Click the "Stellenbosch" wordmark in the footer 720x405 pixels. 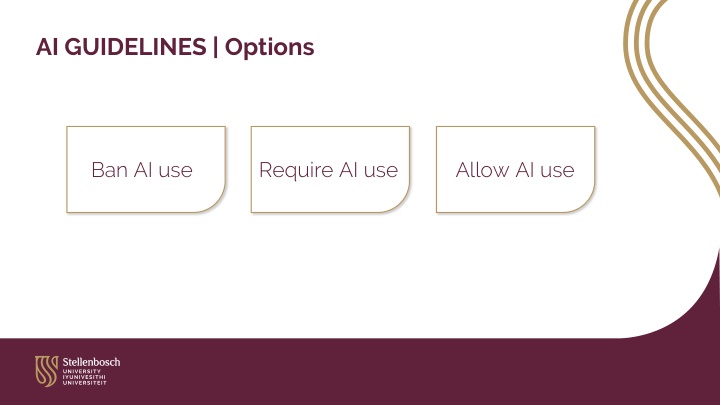tap(91, 362)
